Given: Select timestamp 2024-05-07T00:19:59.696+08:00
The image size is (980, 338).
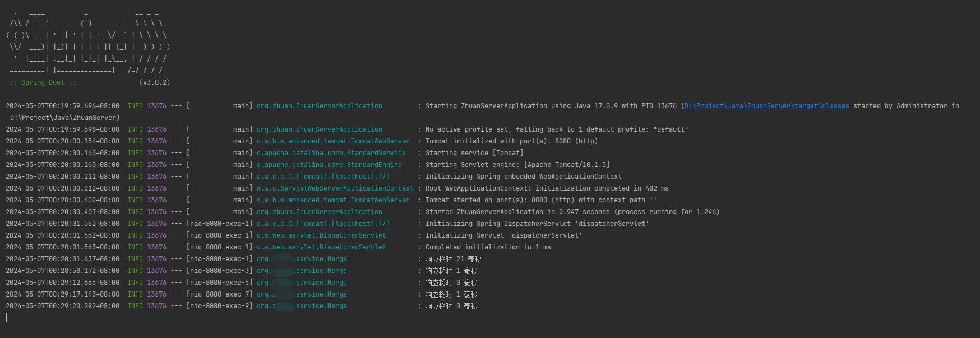Looking at the screenshot, I should click(x=62, y=106).
